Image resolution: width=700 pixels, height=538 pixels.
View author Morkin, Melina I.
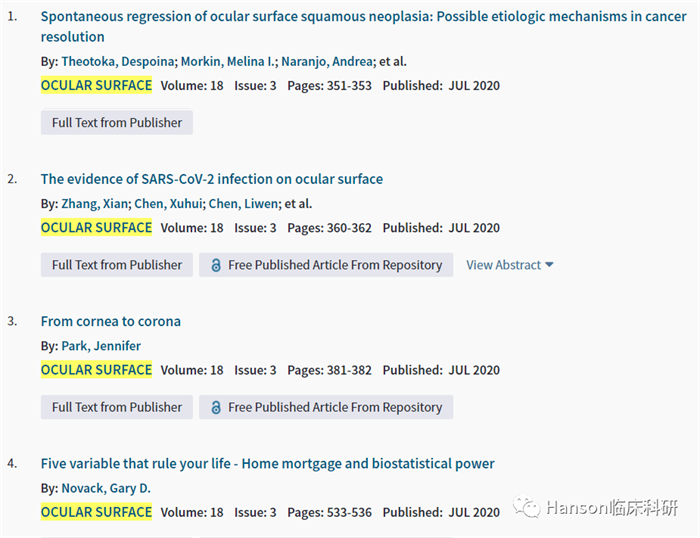pos(228,61)
